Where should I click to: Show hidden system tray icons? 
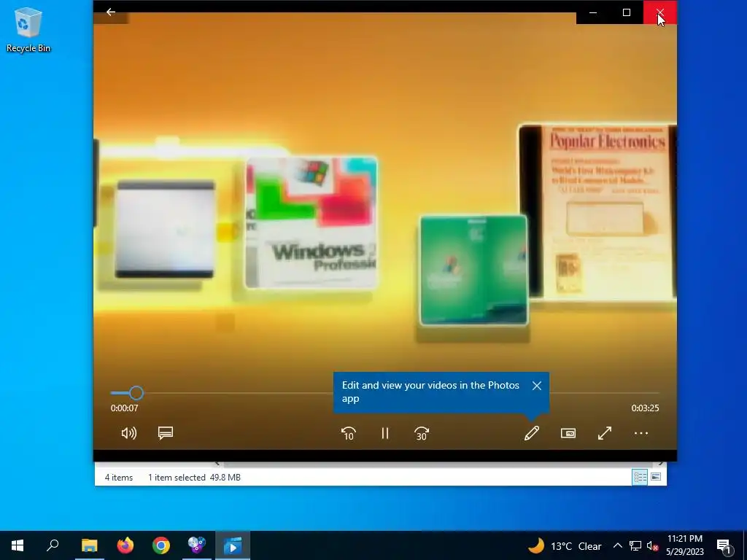pos(617,545)
